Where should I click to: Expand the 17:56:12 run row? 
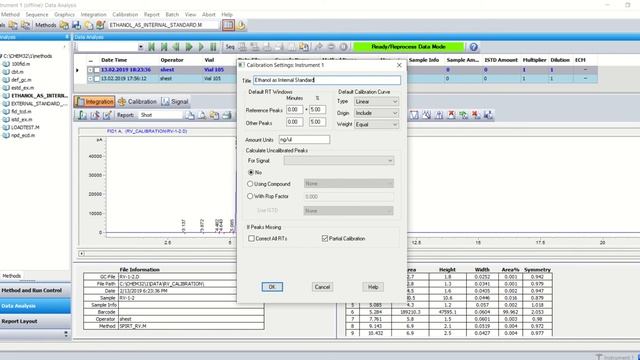pos(90,79)
